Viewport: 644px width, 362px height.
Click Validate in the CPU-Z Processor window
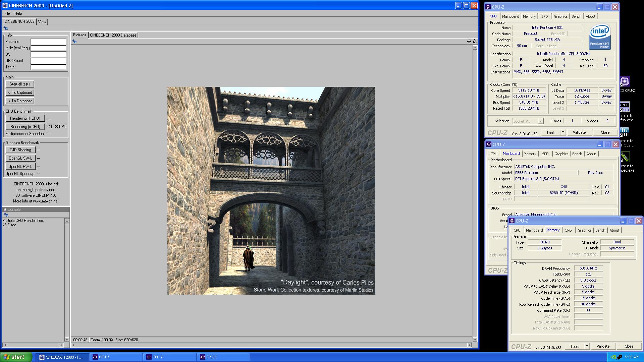pos(579,132)
